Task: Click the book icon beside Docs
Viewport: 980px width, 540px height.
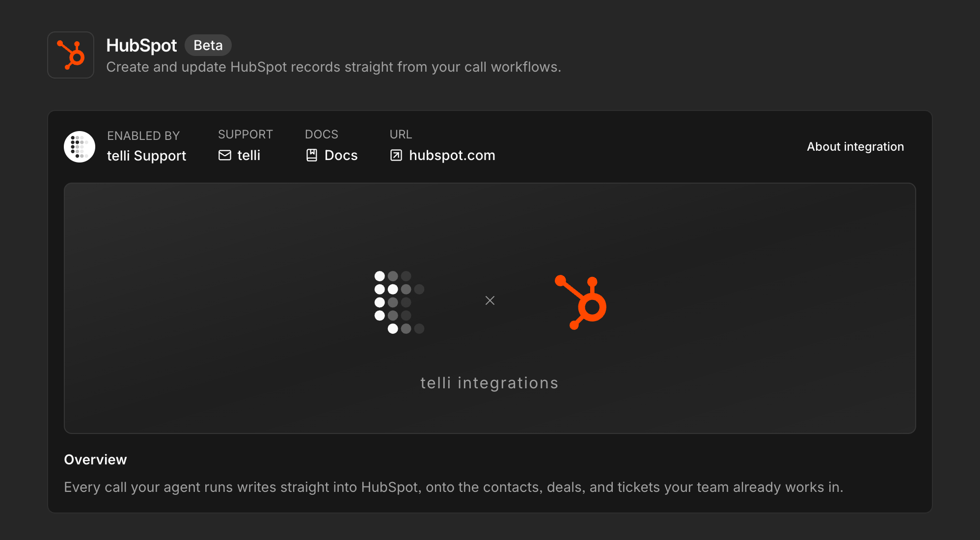Action: [312, 155]
